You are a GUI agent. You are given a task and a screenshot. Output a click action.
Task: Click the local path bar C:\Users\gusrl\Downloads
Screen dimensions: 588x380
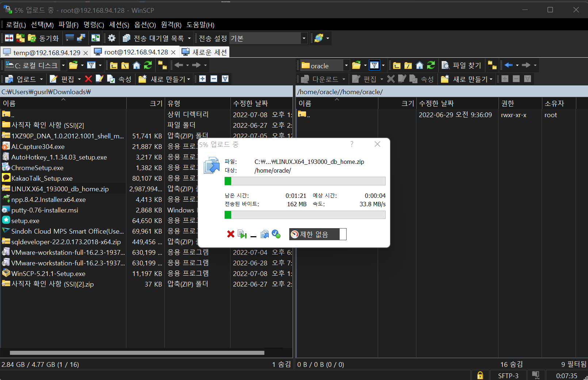pos(146,92)
